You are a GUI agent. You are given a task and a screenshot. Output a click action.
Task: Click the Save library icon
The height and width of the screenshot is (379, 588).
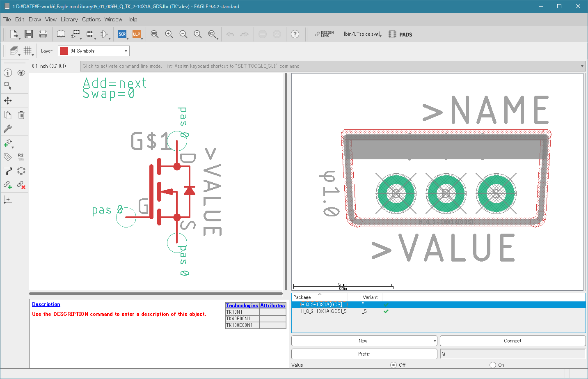click(28, 34)
